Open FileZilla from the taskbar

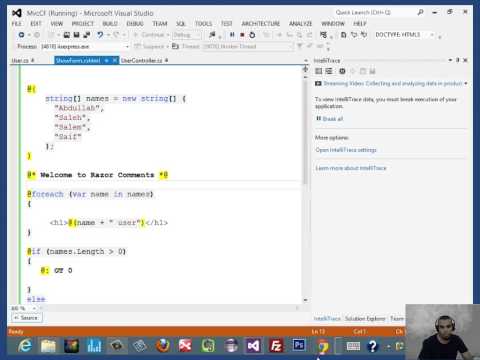[276, 346]
